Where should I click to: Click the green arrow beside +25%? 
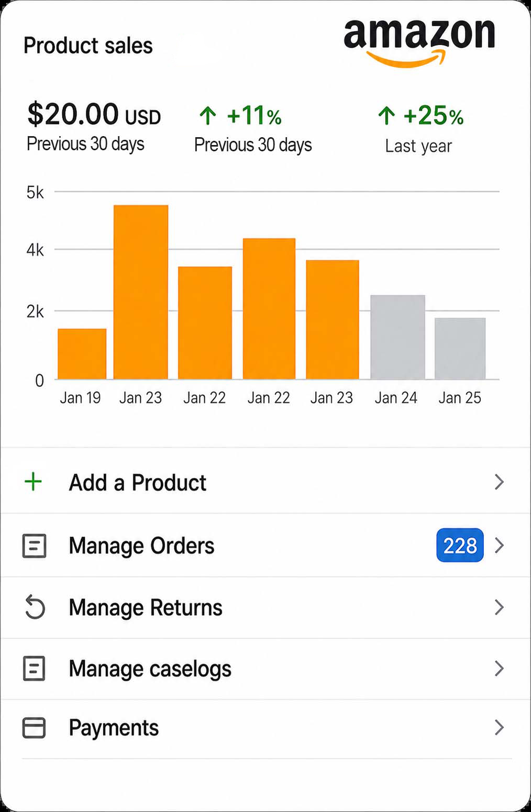pos(386,116)
